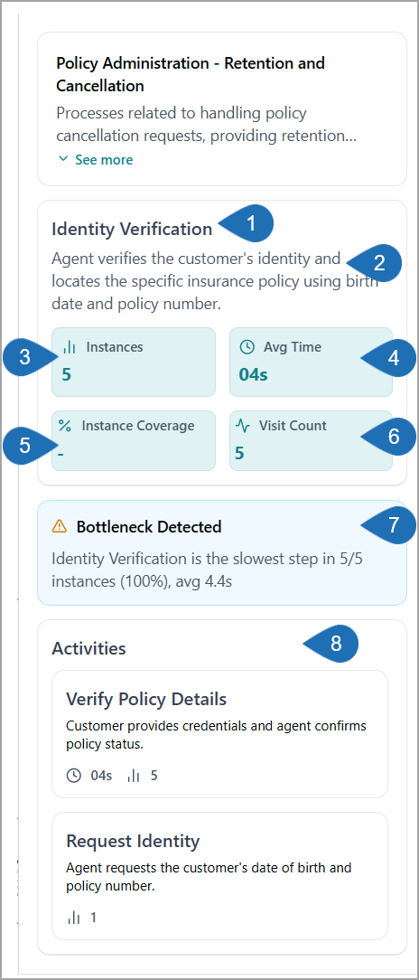This screenshot has width=419, height=980.
Task: Click the Visit Count pulse icon
Action: (243, 426)
